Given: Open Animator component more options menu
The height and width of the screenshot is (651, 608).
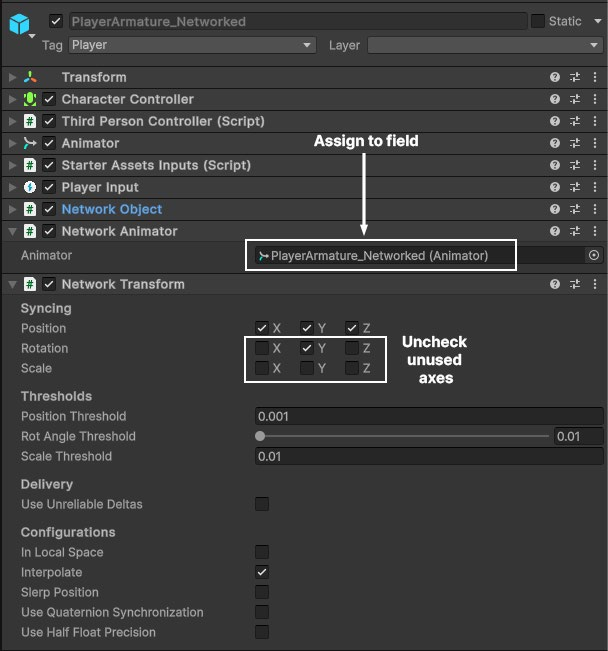Looking at the screenshot, I should tap(595, 143).
